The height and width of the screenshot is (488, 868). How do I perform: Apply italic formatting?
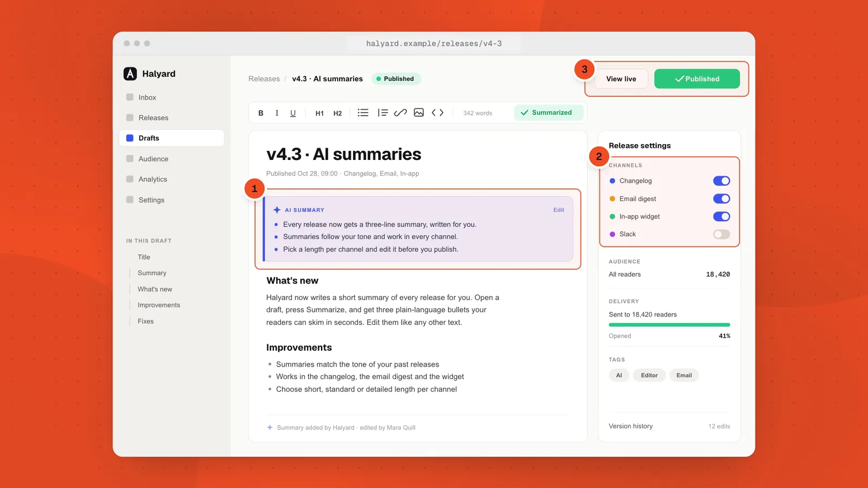pyautogui.click(x=277, y=113)
